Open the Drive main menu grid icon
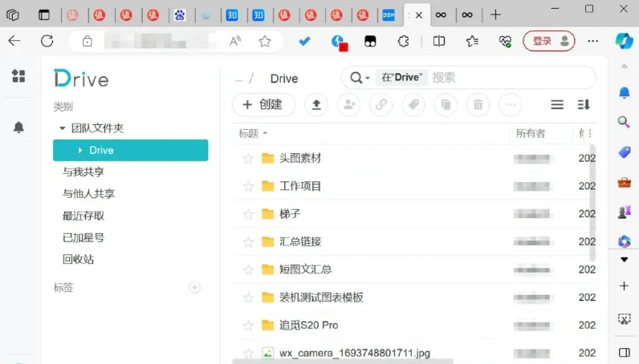Screen dimensions: 639x364 (18, 75)
